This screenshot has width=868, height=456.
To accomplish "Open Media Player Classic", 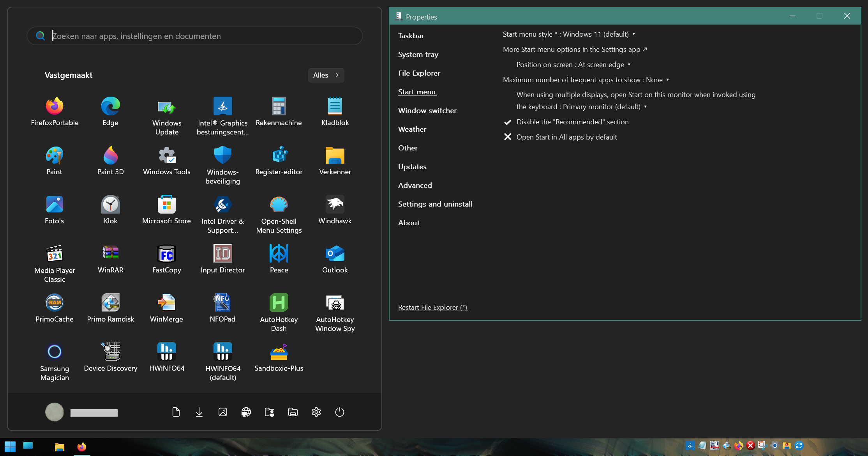I will pos(55,263).
